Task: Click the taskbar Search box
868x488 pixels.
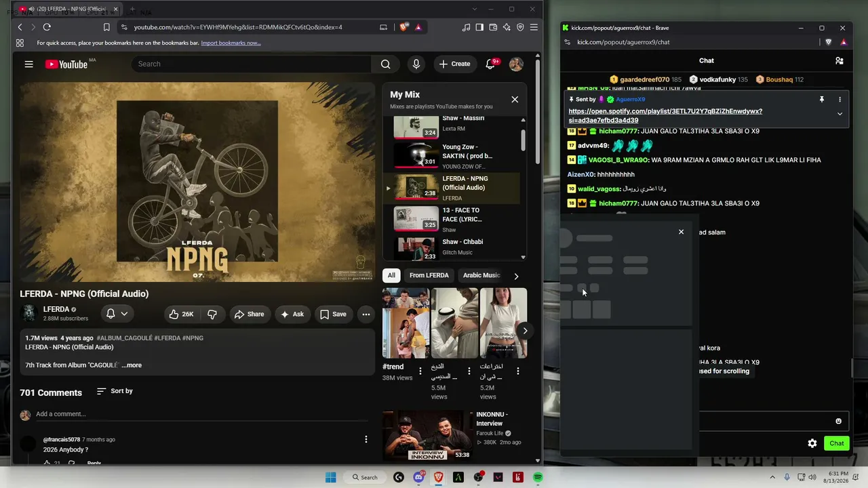Action: point(365,477)
